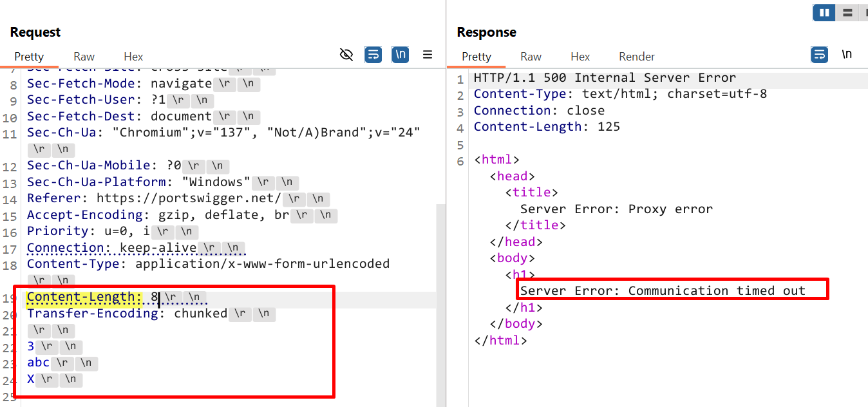Click the Request panel vertical scrollbar
Image resolution: width=868 pixels, height=407 pixels.
440,290
